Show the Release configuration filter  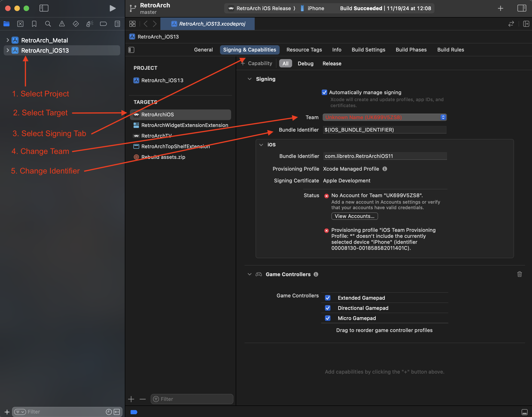(x=332, y=63)
